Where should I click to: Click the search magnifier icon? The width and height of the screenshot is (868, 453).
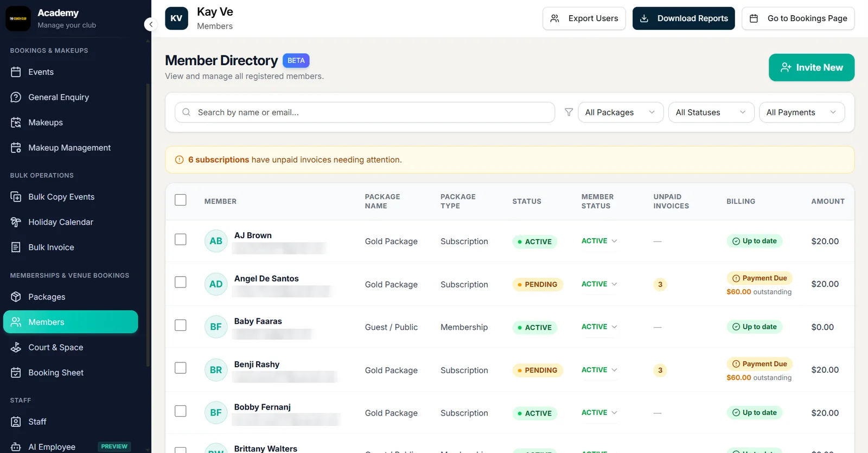tap(186, 112)
